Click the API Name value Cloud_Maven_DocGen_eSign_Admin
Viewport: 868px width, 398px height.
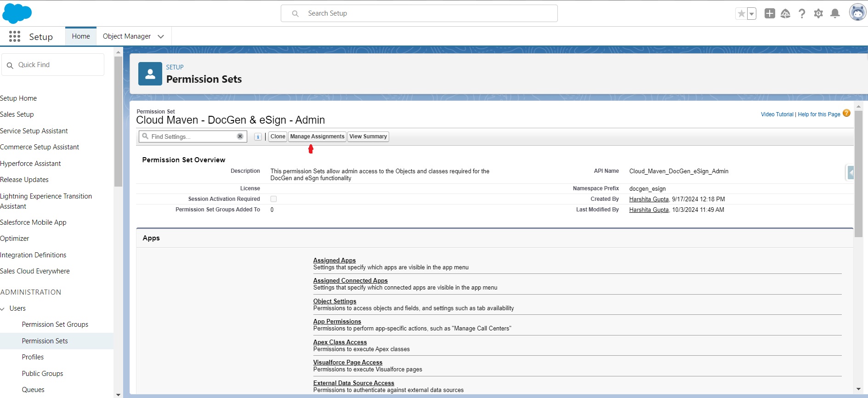pyautogui.click(x=679, y=171)
